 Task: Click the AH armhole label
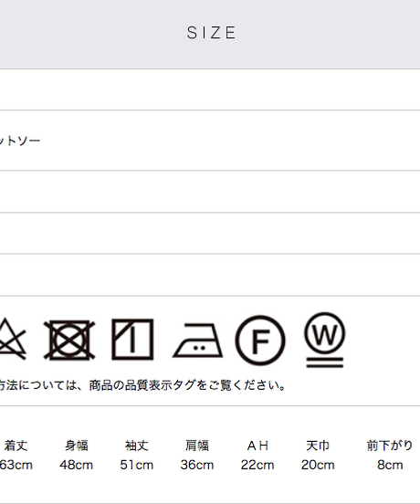click(x=257, y=446)
